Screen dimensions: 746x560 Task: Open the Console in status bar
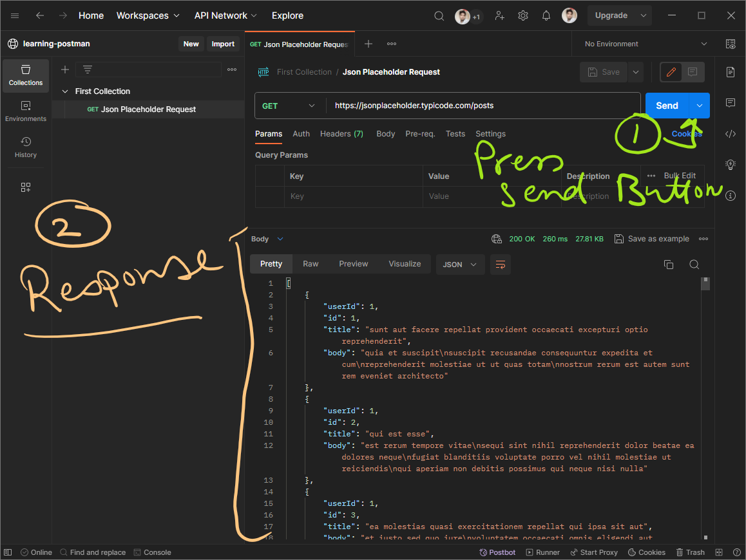pyautogui.click(x=152, y=552)
